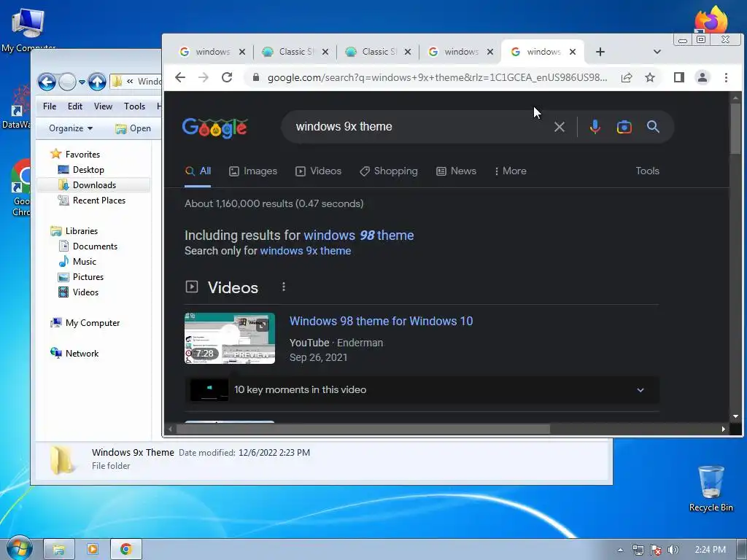
Task: Open My Computer desktop icon
Action: (x=28, y=29)
